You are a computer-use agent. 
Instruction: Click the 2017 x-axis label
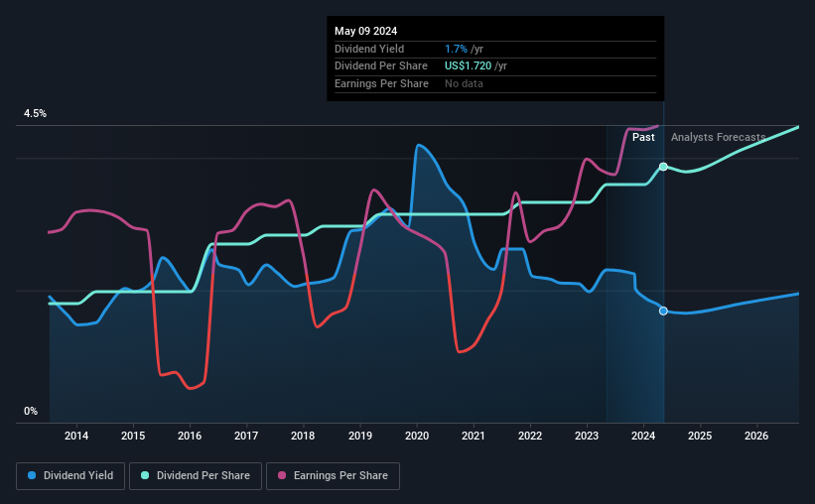tap(246, 436)
